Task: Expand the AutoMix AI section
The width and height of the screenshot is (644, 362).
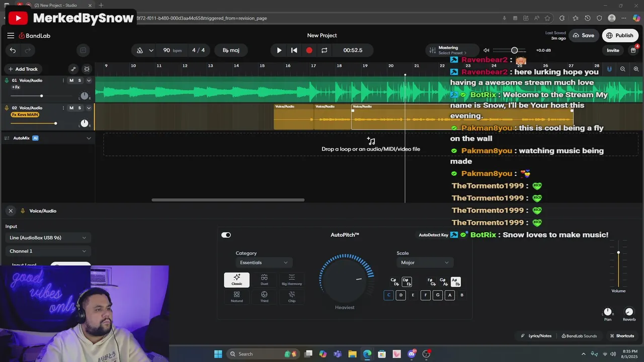Action: pos(89,138)
